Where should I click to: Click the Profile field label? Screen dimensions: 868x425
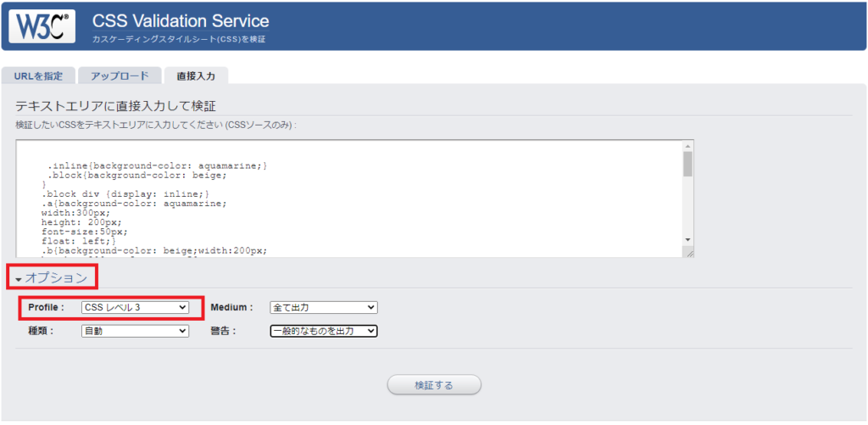46,307
